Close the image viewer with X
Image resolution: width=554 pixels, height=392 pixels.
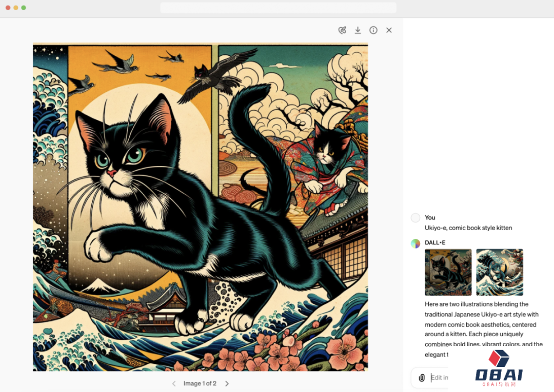[389, 30]
